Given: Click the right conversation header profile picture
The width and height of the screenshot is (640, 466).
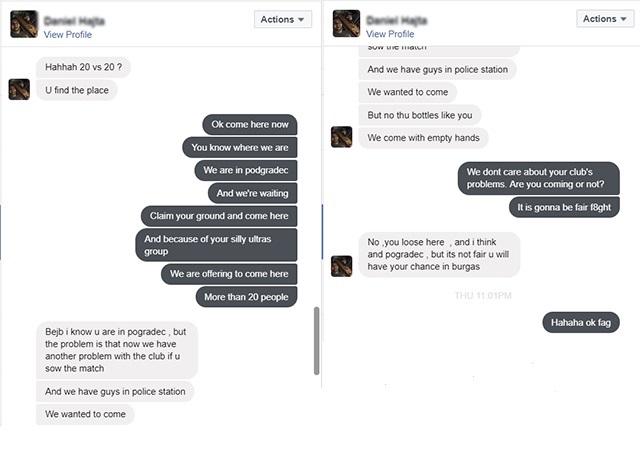Looking at the screenshot, I should pos(346,24).
